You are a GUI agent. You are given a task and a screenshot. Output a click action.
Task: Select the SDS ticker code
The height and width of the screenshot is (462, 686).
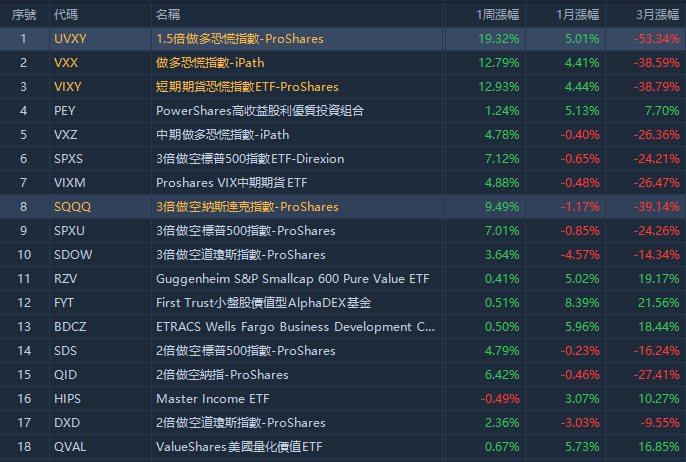(65, 351)
